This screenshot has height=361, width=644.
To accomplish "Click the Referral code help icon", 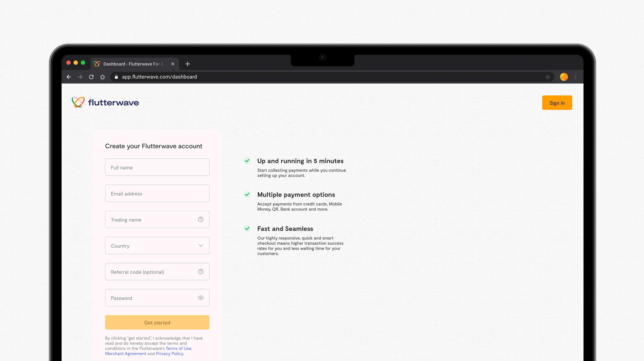I will [x=201, y=272].
